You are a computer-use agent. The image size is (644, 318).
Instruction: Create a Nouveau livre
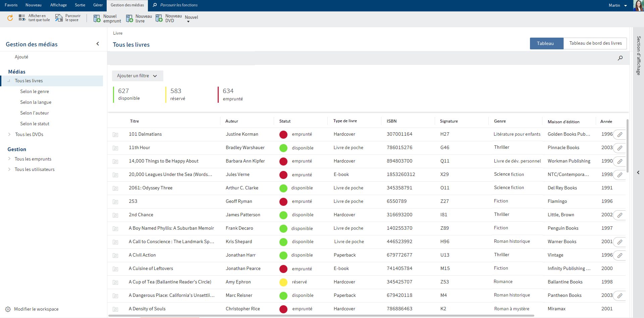point(139,18)
